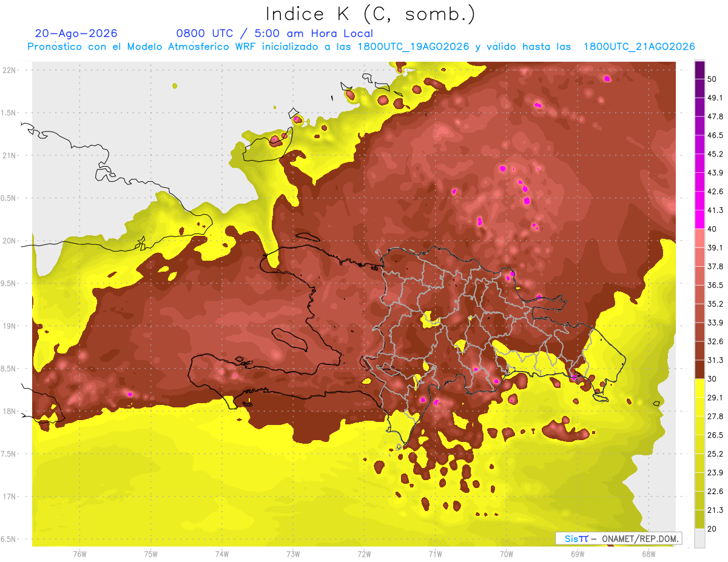728x562 pixels.
Task: Click the colorbar tick label '21.3'
Action: [715, 510]
